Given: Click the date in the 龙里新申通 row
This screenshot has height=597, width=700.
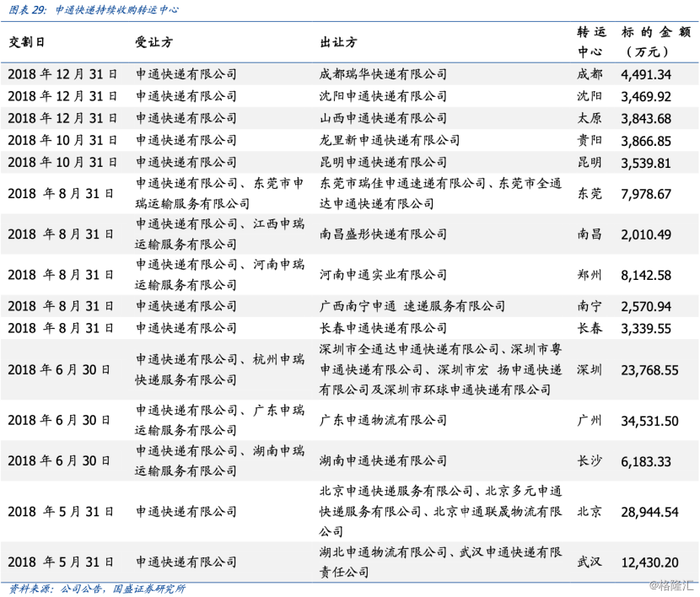Looking at the screenshot, I should coord(62,140).
